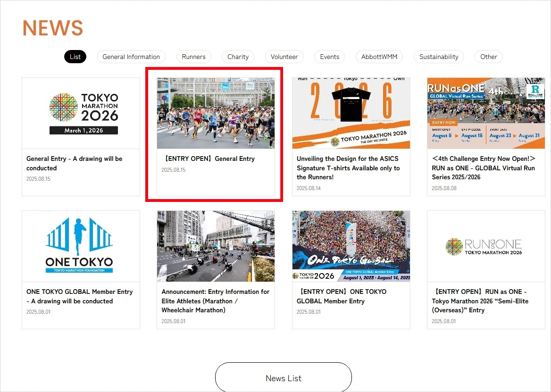Open the News List button
Screen dimensions: 551x392
284,378
